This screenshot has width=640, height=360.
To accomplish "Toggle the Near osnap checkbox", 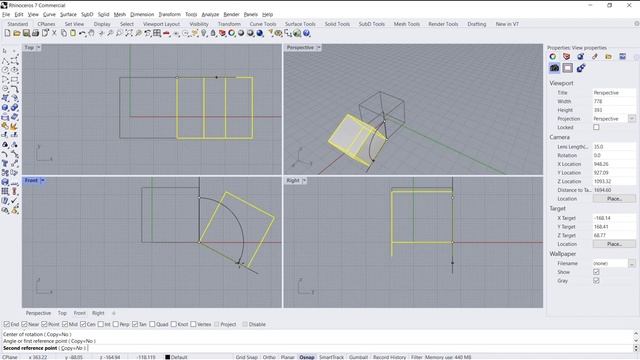I will tap(24, 324).
